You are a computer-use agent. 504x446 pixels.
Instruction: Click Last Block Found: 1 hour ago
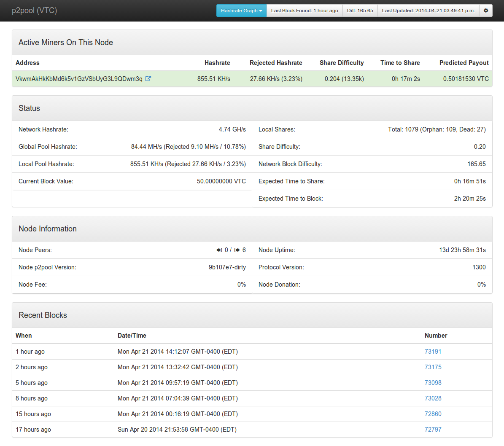305,11
